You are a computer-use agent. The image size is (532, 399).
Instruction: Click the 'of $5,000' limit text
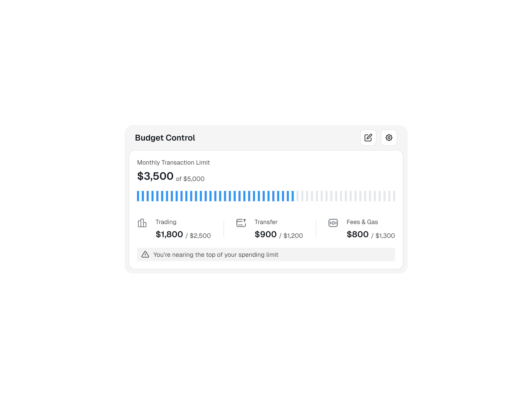click(190, 179)
